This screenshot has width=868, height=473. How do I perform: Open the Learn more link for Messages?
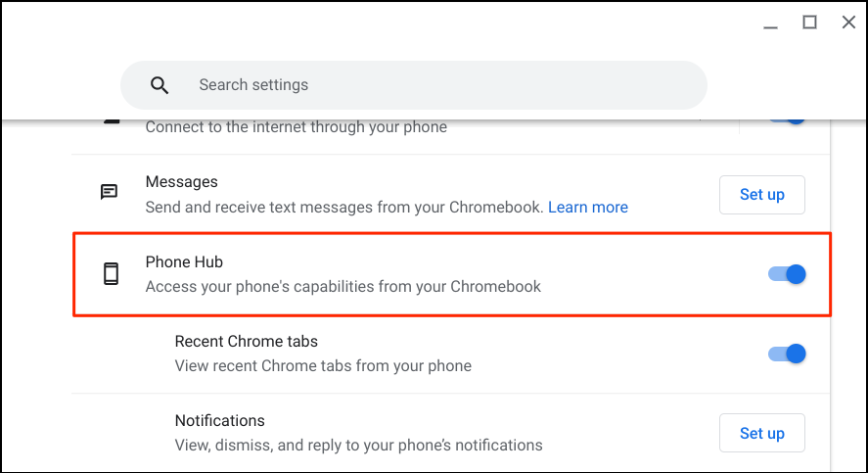coord(587,208)
